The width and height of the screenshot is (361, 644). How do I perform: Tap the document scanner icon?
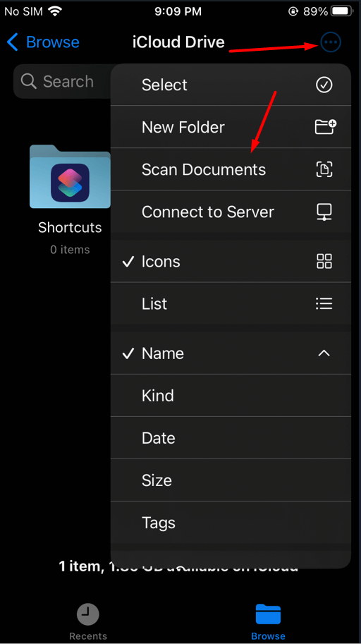coord(324,169)
